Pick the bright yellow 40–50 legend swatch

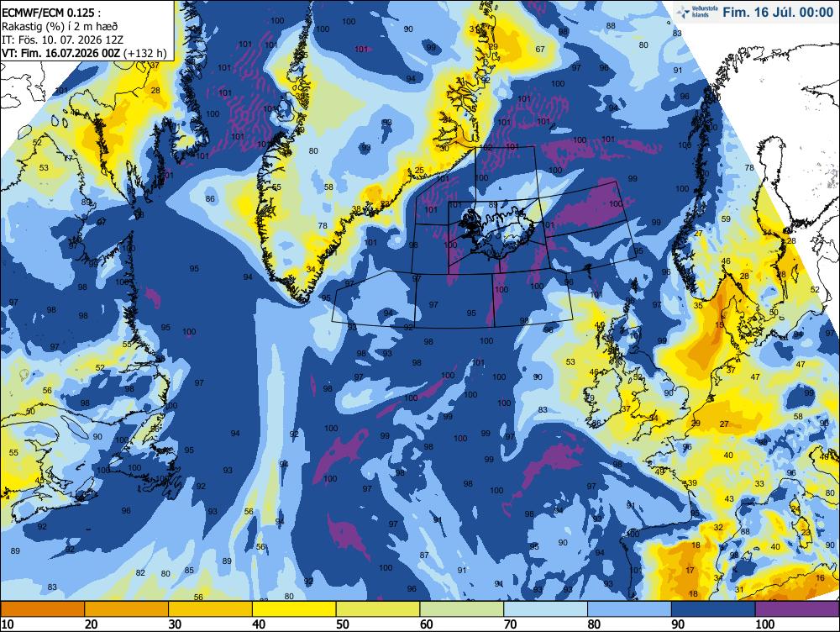tap(294, 609)
